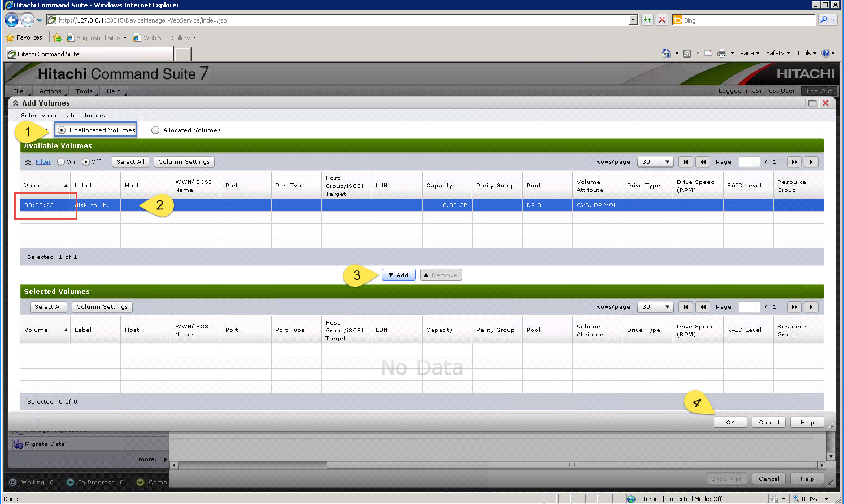Open Column Settings in Available Volumes
Screen dimensions: 844x504
pyautogui.click(x=184, y=161)
